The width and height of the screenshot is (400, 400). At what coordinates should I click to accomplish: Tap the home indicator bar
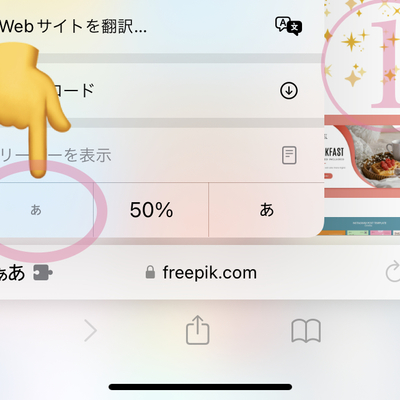click(200, 387)
